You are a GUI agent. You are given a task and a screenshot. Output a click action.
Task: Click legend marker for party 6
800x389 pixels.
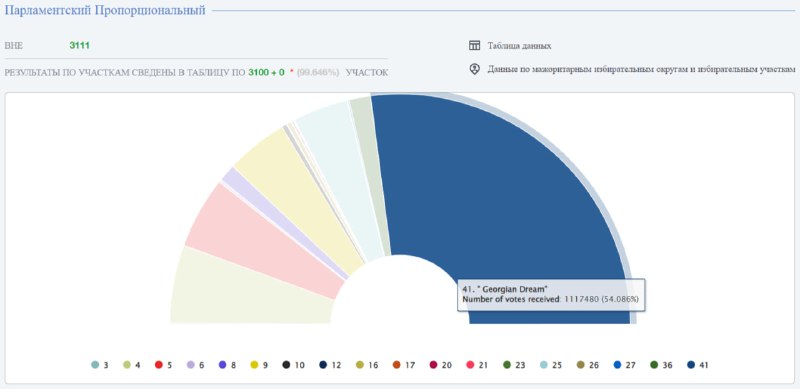[191, 365]
